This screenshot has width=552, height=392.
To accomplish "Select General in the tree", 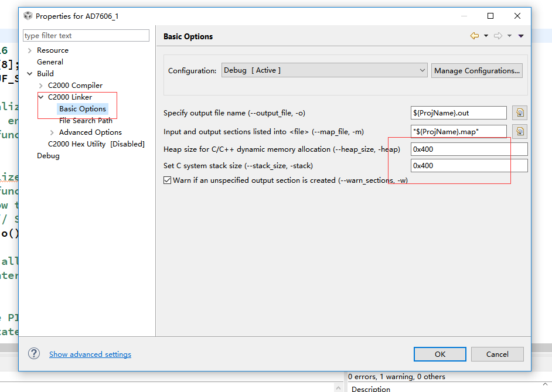I will pos(50,62).
